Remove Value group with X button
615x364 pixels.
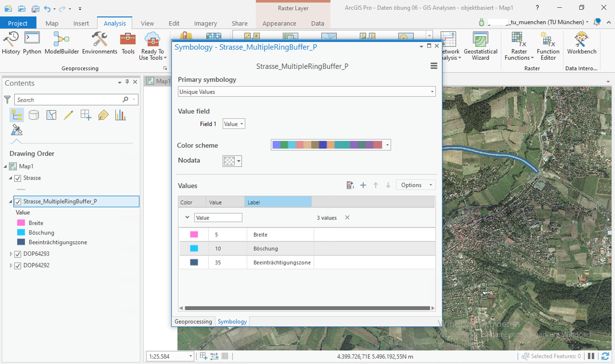tap(347, 217)
